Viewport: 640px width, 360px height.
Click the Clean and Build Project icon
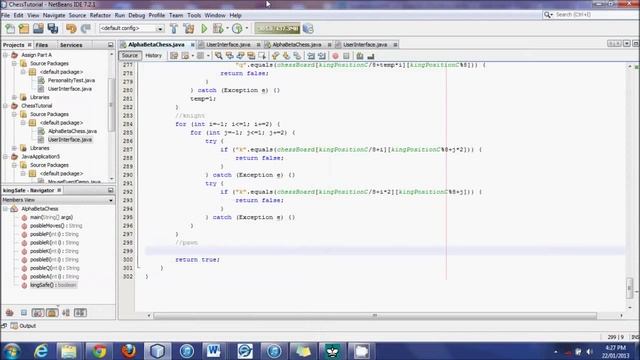coord(189,29)
